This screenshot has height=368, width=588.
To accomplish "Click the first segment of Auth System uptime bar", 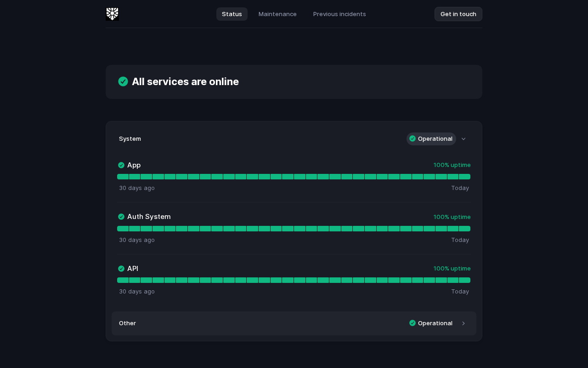I will tap(123, 229).
